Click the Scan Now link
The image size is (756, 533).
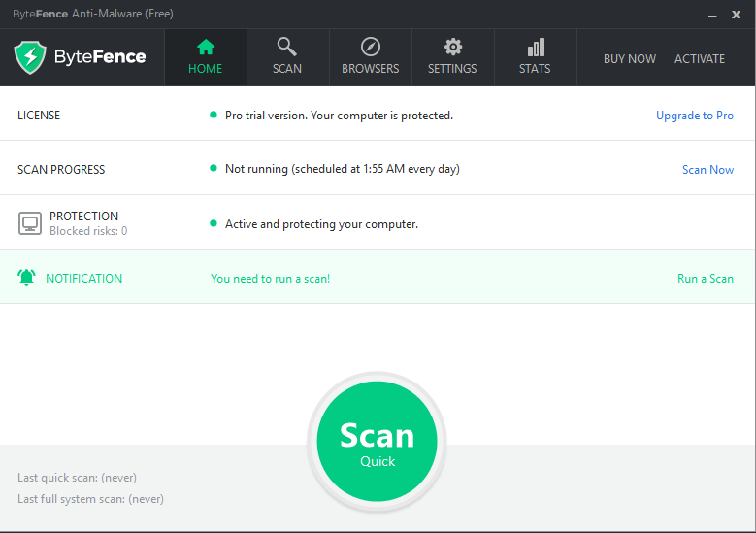[707, 170]
